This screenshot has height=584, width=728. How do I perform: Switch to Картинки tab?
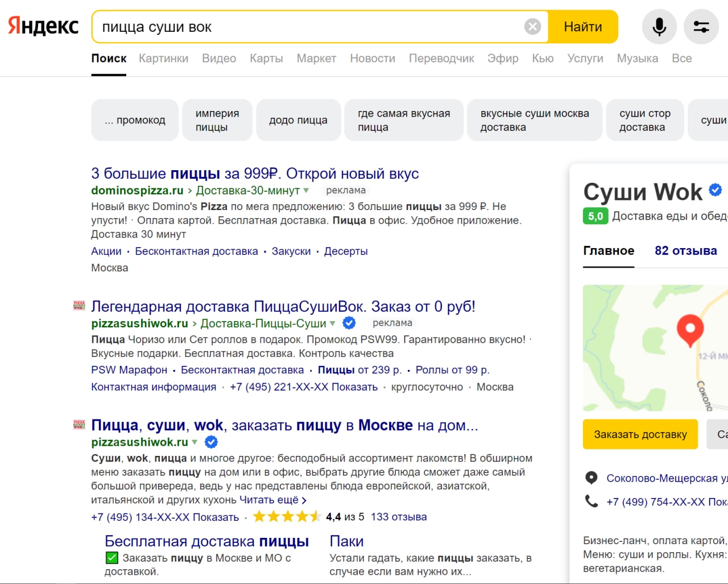163,58
